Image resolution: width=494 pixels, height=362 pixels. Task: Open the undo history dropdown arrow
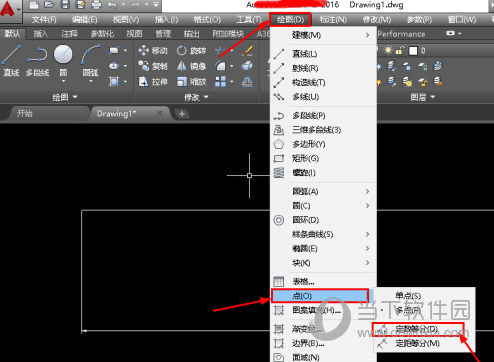pos(123,5)
